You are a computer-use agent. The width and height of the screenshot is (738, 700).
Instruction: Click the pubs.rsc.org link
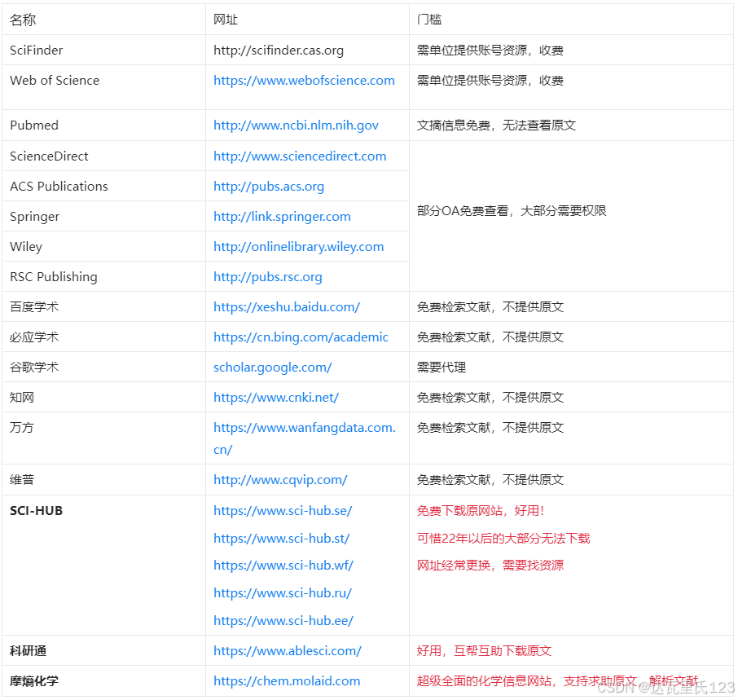pyautogui.click(x=268, y=277)
